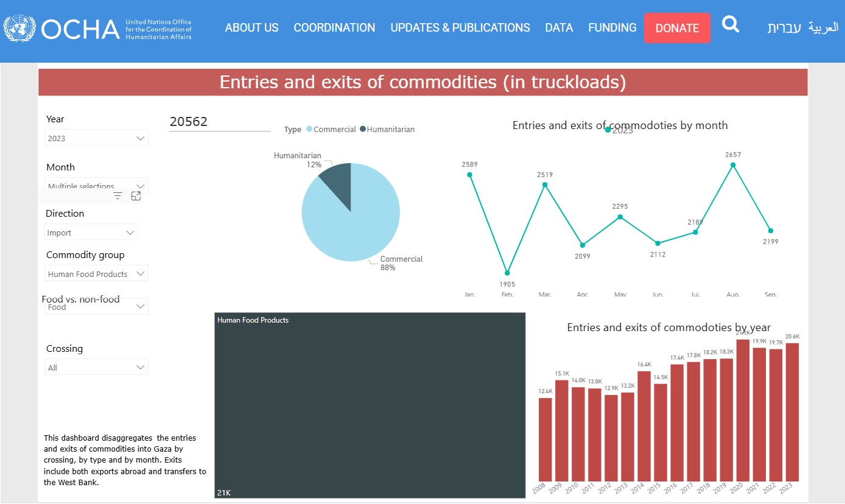845x504 pixels.
Task: Switch site language to Arabic
Action: [823, 28]
